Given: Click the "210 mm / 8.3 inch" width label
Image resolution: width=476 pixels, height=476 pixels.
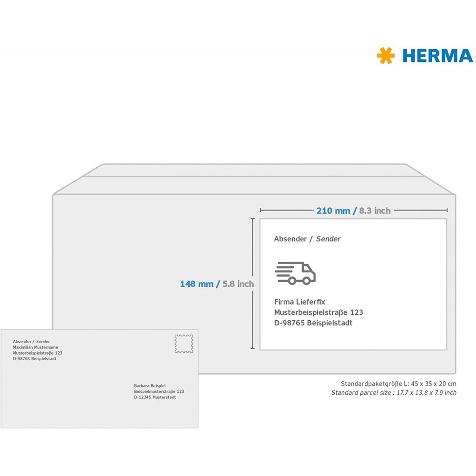Looking at the screenshot, I should (353, 211).
